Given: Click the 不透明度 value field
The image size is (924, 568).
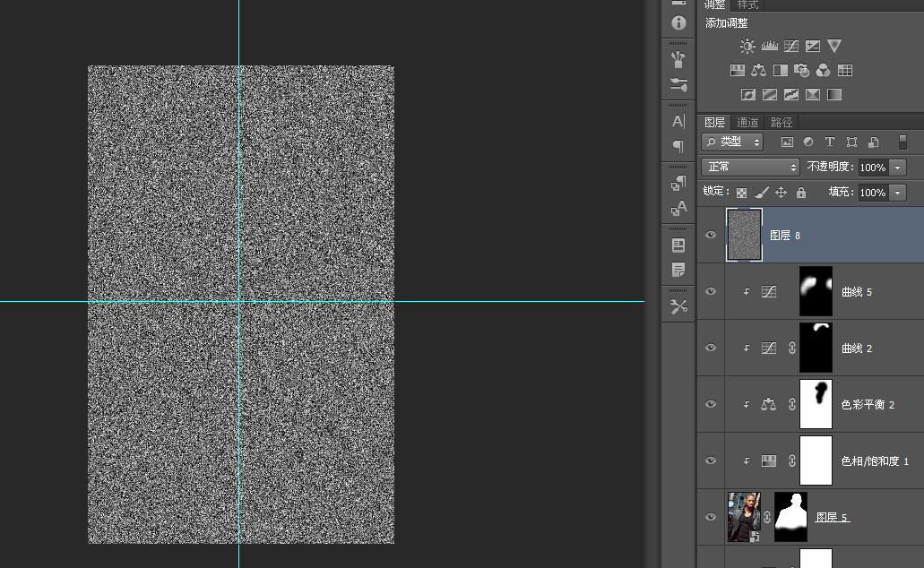Looking at the screenshot, I should point(873,168).
